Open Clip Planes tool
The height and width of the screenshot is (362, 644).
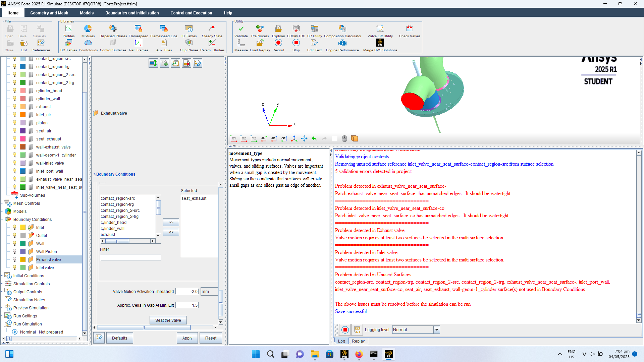point(189,45)
